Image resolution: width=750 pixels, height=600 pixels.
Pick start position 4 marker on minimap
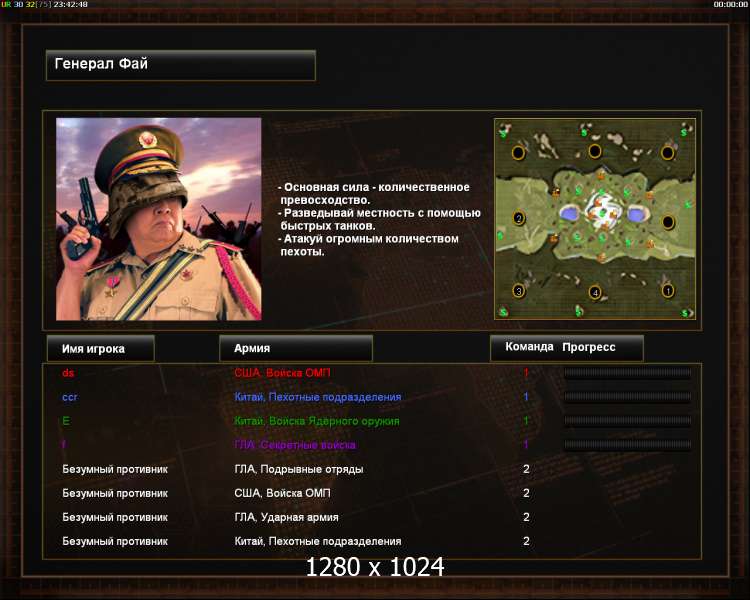pyautogui.click(x=595, y=292)
